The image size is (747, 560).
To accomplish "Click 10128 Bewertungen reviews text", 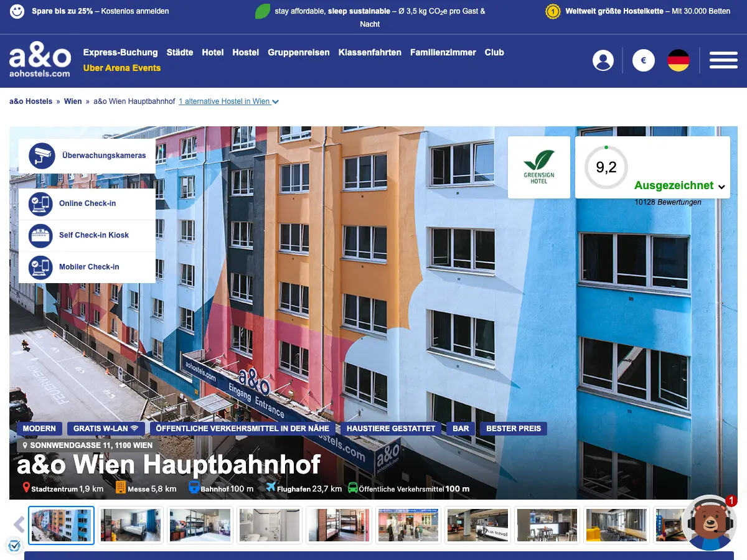I will coord(668,202).
